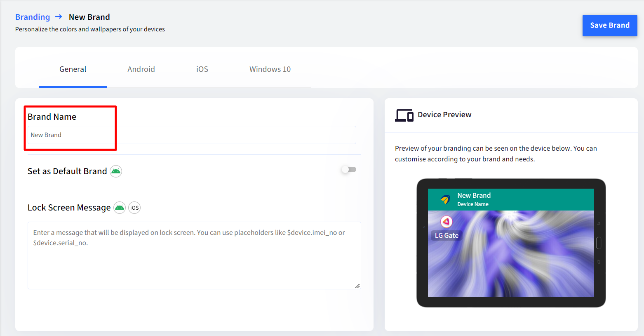Screen dimensions: 644x336
Task: Click the 'Personalize the colors and wallpapers' subtitle
Action: (90, 29)
